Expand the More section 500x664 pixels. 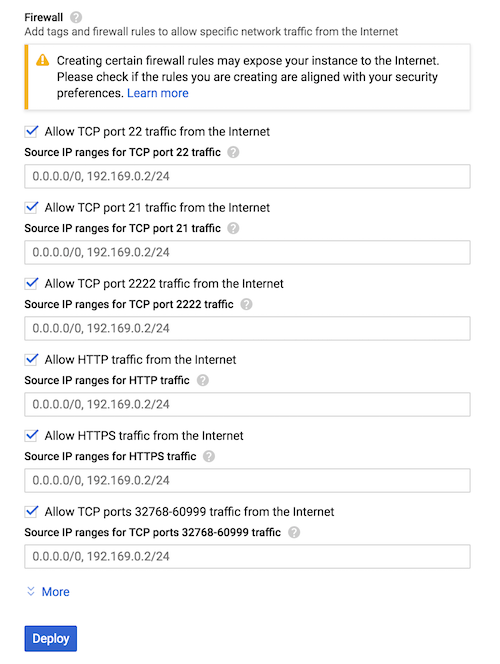[48, 592]
